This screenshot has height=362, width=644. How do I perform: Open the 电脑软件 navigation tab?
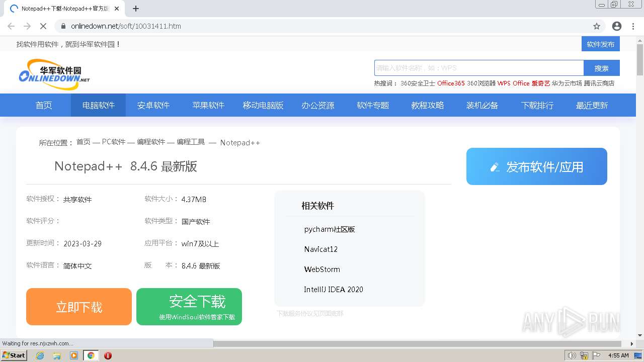pos(99,105)
